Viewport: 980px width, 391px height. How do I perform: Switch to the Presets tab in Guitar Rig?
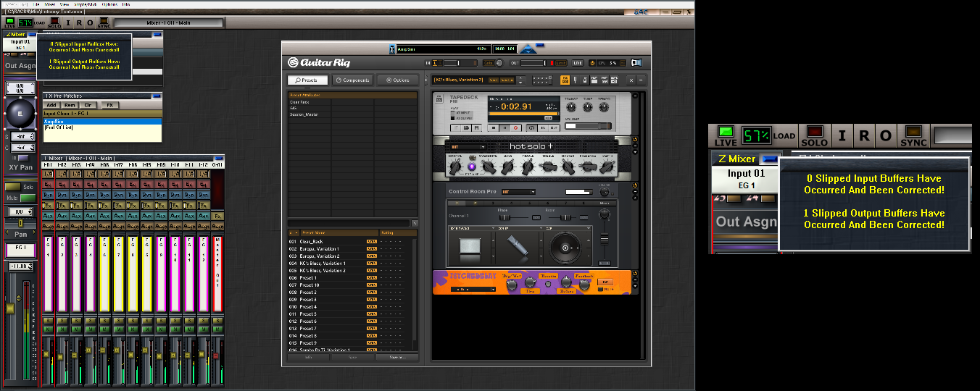(307, 80)
